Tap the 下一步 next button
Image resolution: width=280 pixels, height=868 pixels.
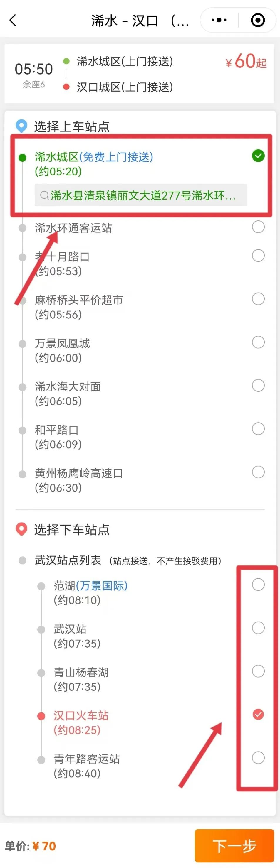[234, 845]
